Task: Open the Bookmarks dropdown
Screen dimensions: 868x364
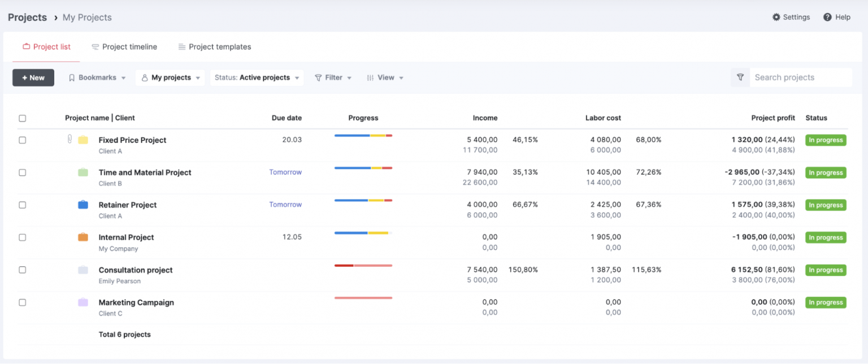Action: coord(97,77)
